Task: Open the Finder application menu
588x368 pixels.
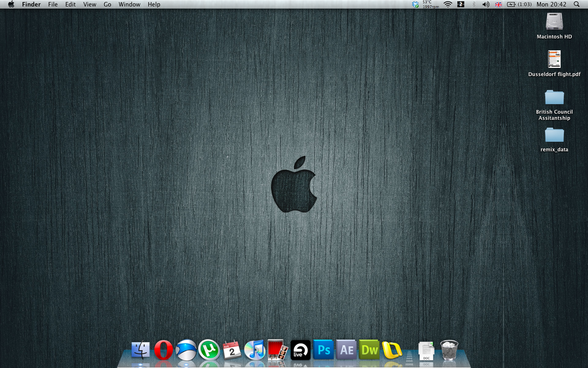Action: tap(31, 4)
